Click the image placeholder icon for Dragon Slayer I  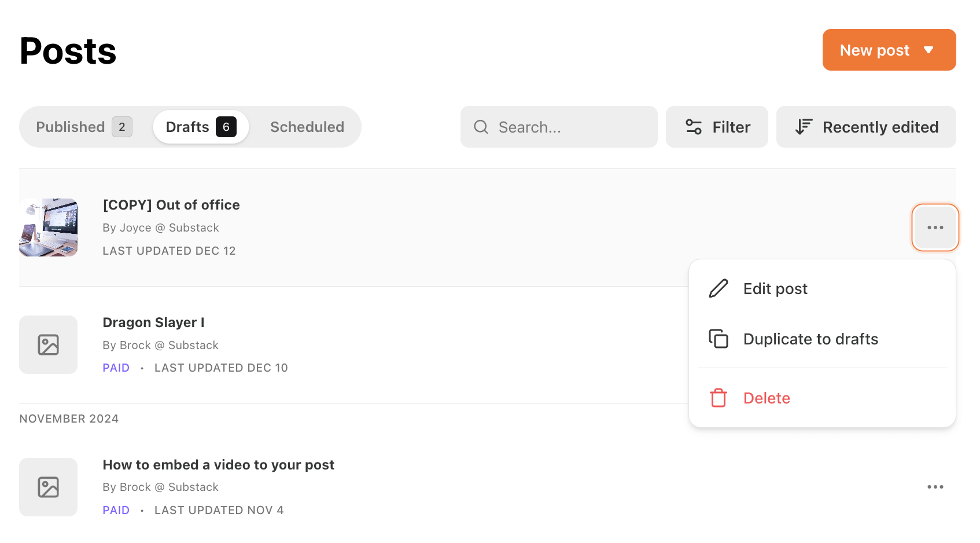(48, 344)
